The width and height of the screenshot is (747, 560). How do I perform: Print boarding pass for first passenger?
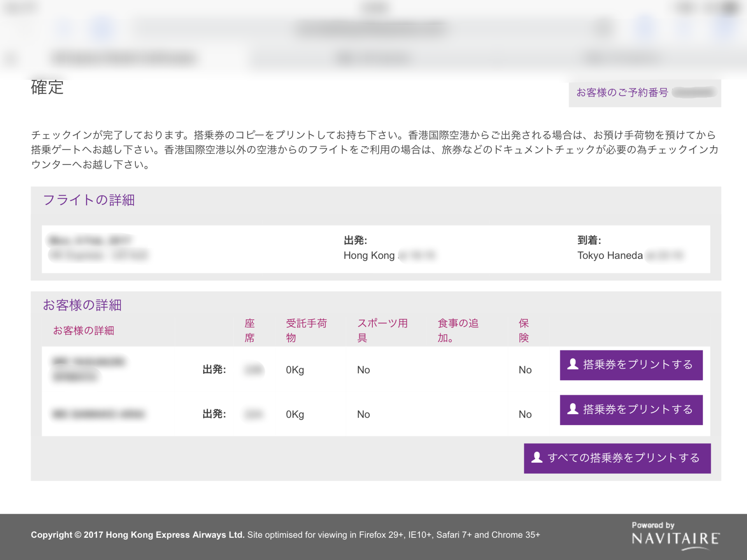[631, 365]
